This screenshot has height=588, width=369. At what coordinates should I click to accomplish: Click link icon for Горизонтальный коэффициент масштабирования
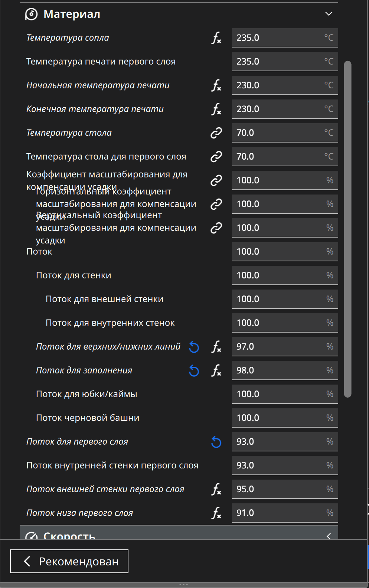point(216,204)
